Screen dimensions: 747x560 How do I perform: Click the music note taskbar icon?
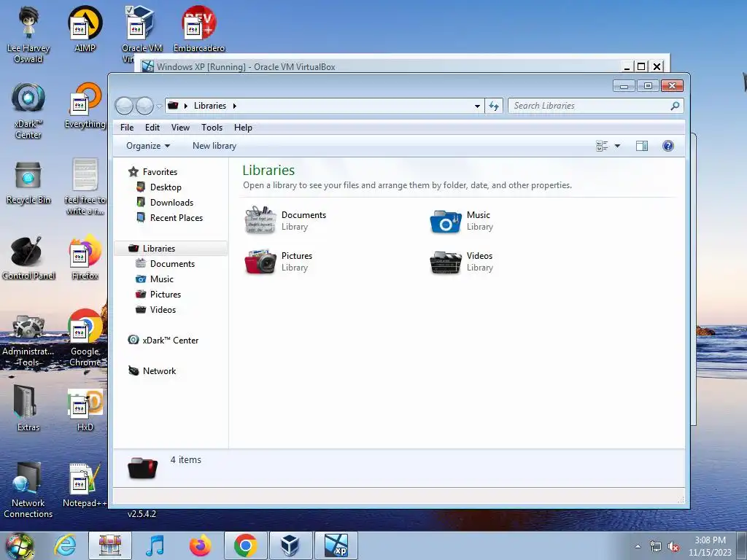tap(155, 545)
